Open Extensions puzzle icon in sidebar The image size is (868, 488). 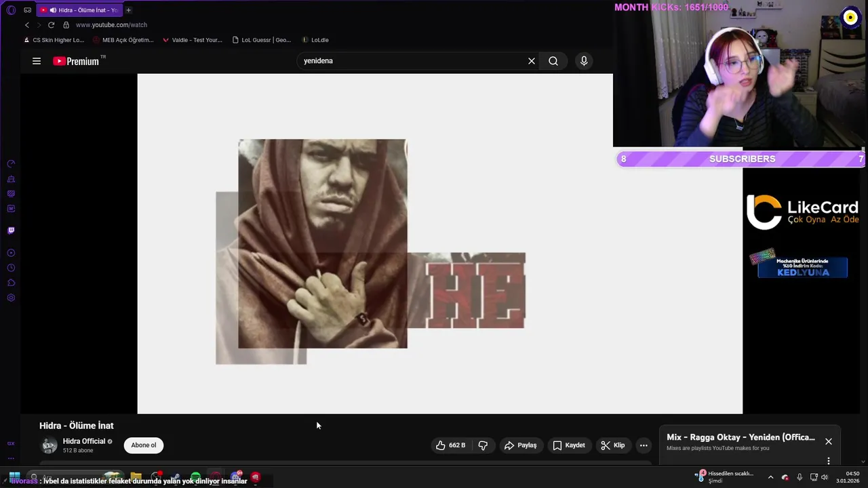pos(11,283)
